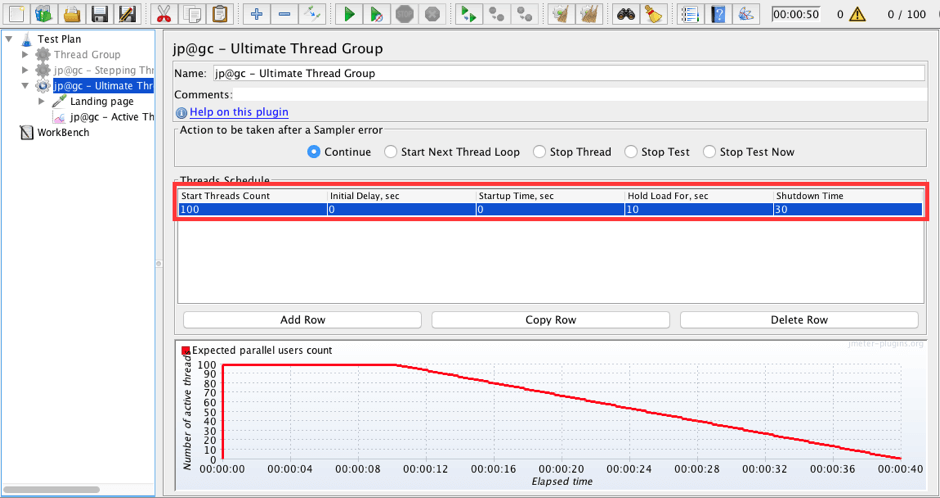
Task: Select jp@gc Active Threads listener in tree
Action: (x=110, y=117)
